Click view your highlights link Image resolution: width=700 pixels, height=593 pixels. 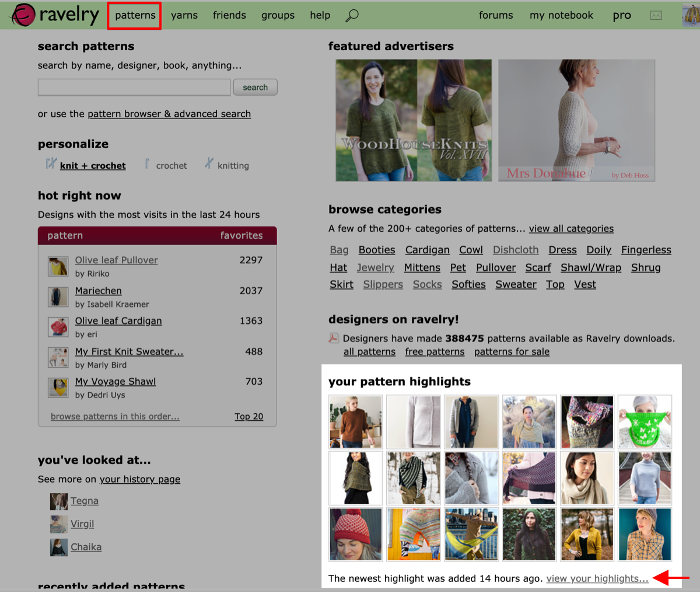click(x=597, y=578)
